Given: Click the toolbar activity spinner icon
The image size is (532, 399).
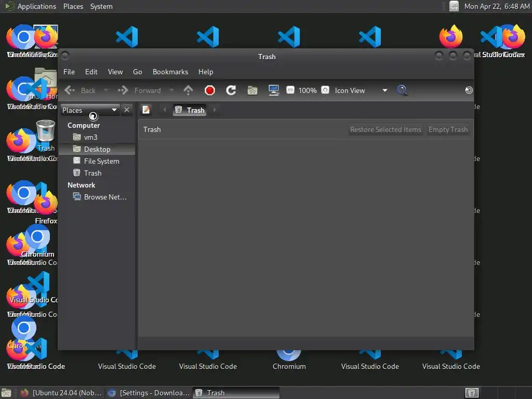Looking at the screenshot, I should point(469,90).
